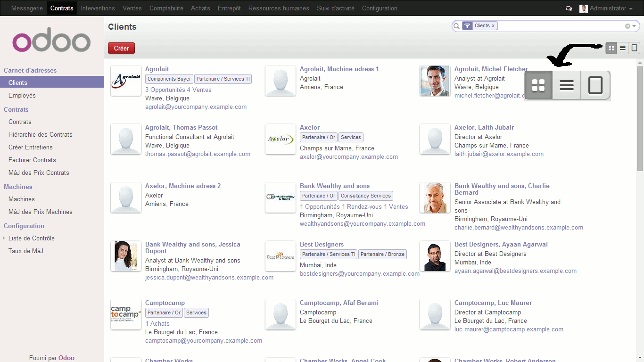
Task: Open Camptocamp logo thumbnail
Action: point(126,314)
